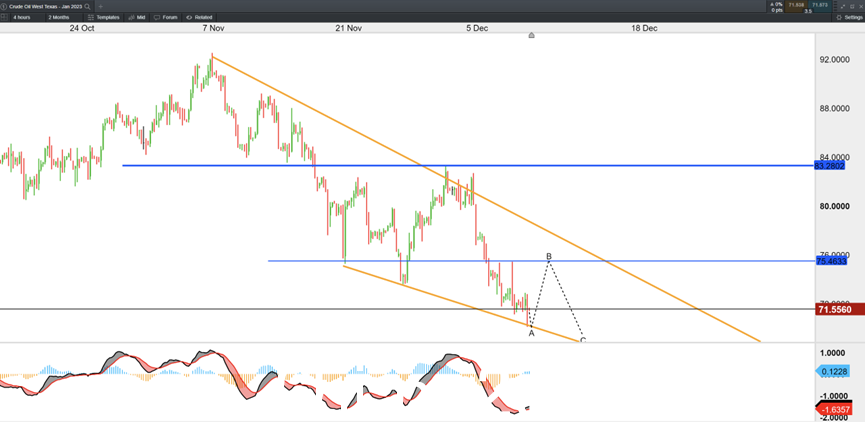The image size is (865, 422).
Task: Open the Mid price type selector
Action: 136,17
